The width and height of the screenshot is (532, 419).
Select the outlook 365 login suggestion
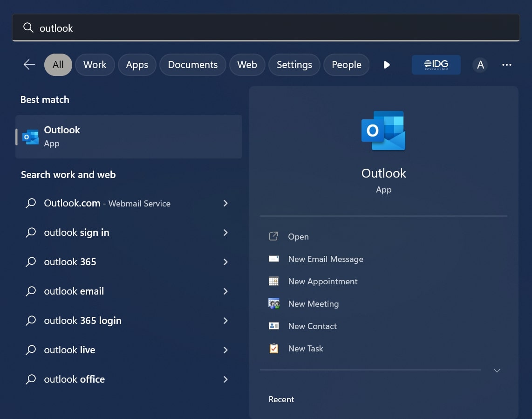129,321
